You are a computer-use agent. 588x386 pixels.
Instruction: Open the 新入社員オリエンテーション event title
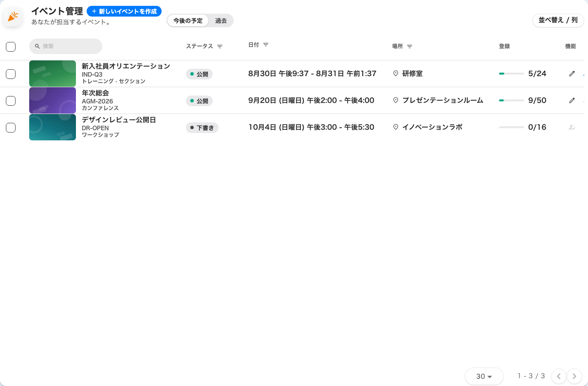(126, 66)
